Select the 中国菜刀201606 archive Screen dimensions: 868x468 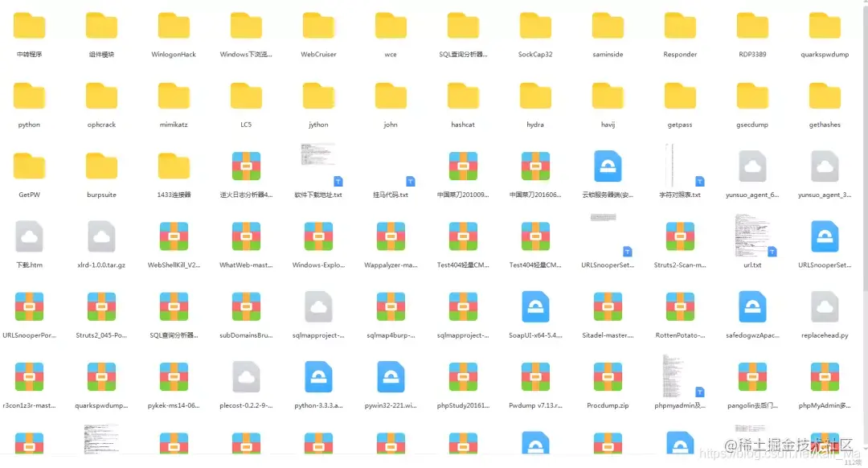pos(535,166)
